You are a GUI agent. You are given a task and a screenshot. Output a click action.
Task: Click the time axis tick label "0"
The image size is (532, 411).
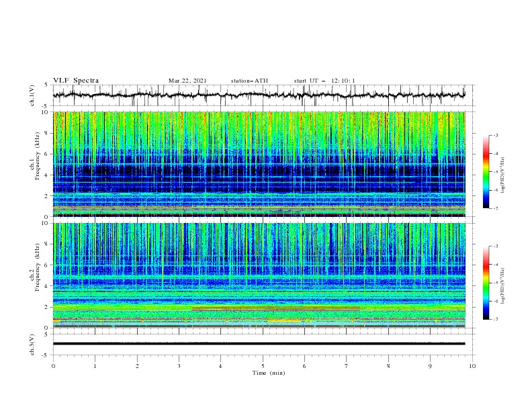[x=53, y=366]
